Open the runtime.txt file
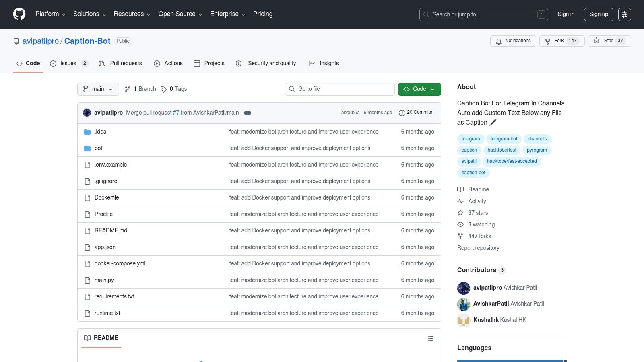 (x=107, y=313)
